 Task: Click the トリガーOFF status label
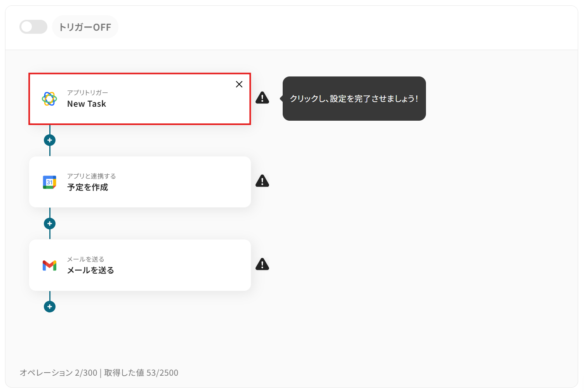tap(85, 27)
